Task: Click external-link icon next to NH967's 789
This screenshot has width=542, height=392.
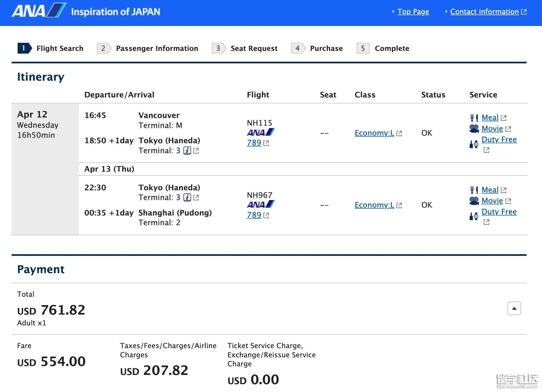Action: [266, 215]
